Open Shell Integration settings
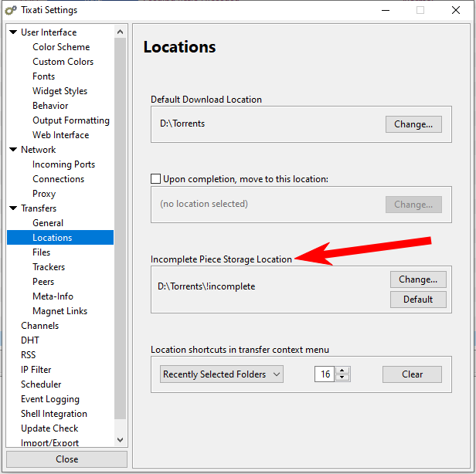Screen dimensions: 476x474 54,414
